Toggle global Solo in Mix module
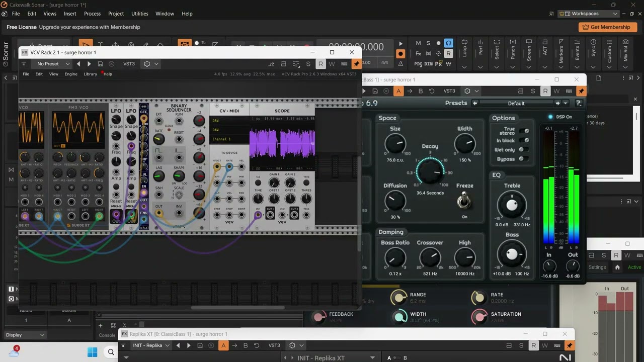Screen dimensions: 644x362 click(428, 43)
